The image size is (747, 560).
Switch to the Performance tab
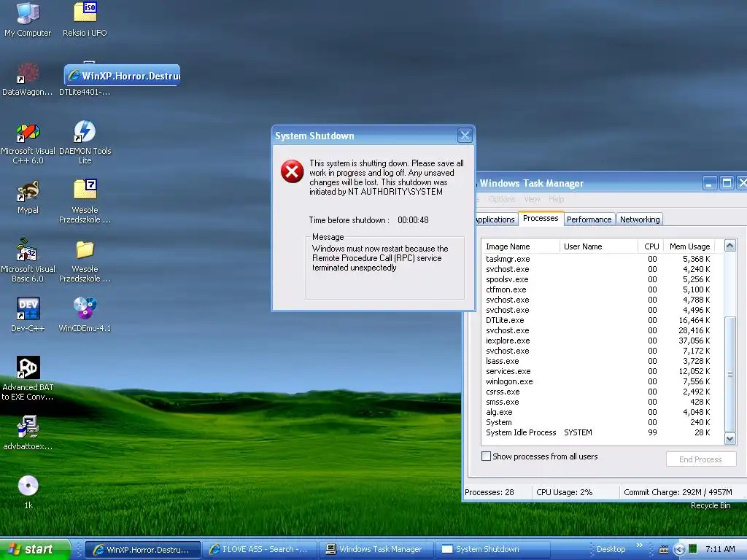pyautogui.click(x=589, y=219)
